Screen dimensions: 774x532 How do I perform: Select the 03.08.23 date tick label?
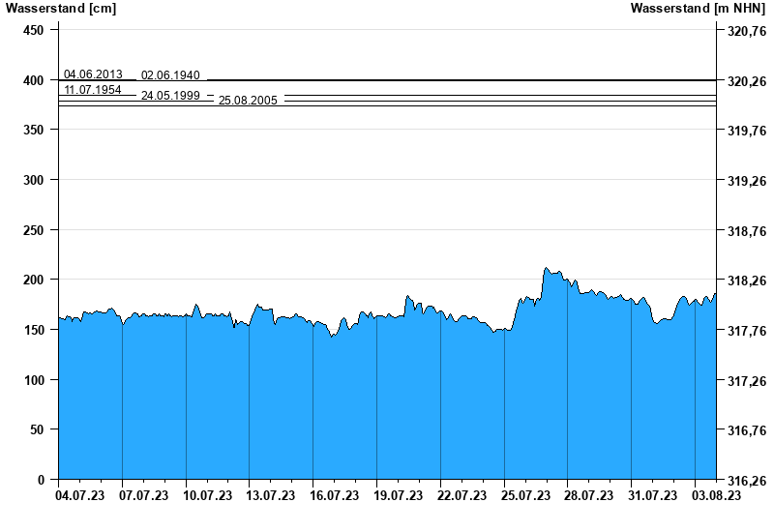tap(715, 496)
